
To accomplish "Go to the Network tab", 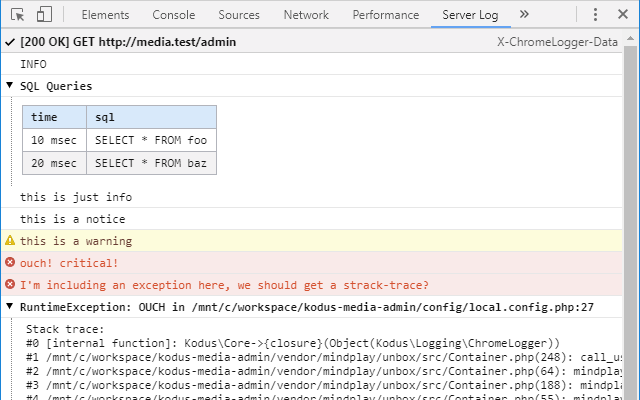I will point(306,15).
